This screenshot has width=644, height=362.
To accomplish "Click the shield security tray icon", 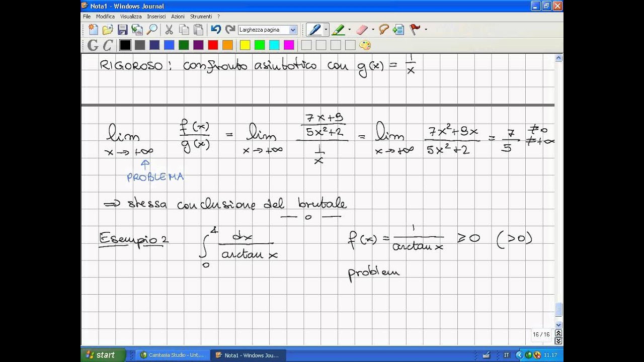I will click(x=536, y=355).
